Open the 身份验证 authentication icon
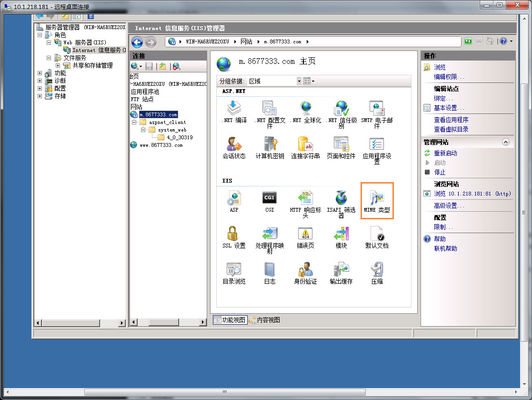 [305, 269]
